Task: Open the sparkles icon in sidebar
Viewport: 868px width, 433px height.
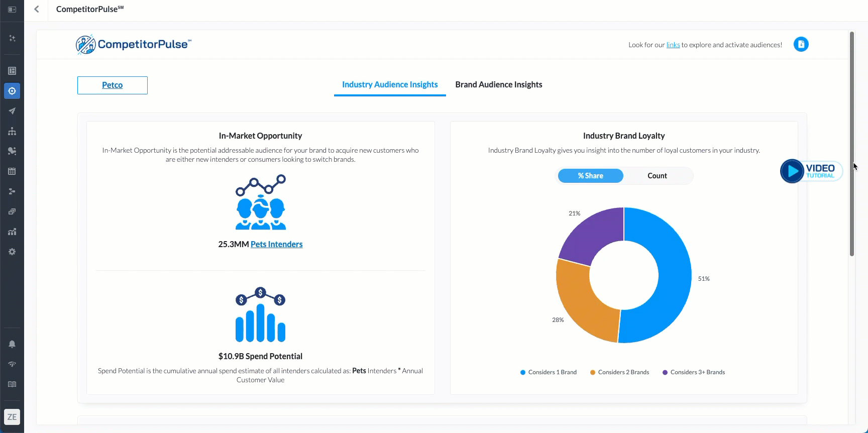Action: [x=12, y=38]
